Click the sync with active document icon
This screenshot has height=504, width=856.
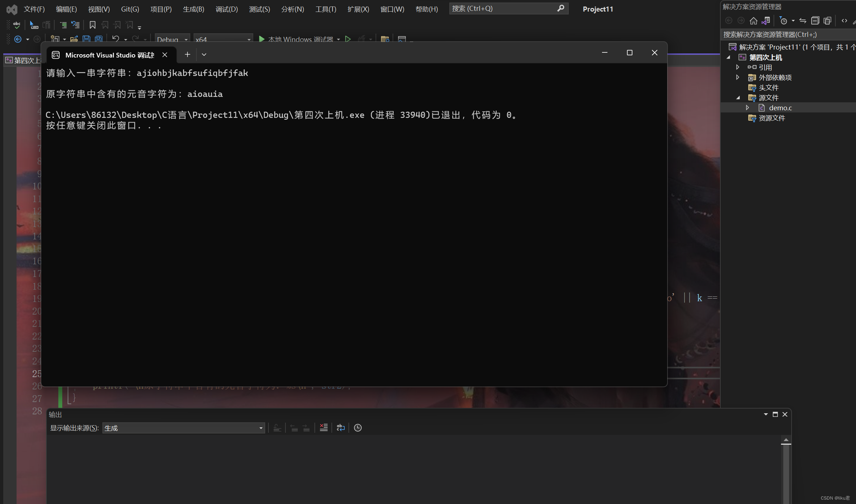(802, 21)
